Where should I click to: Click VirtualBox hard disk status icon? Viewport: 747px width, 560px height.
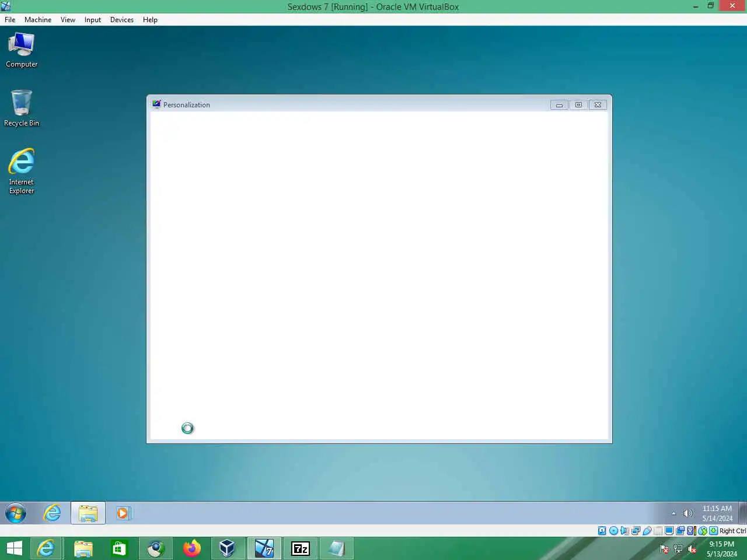pos(602,531)
